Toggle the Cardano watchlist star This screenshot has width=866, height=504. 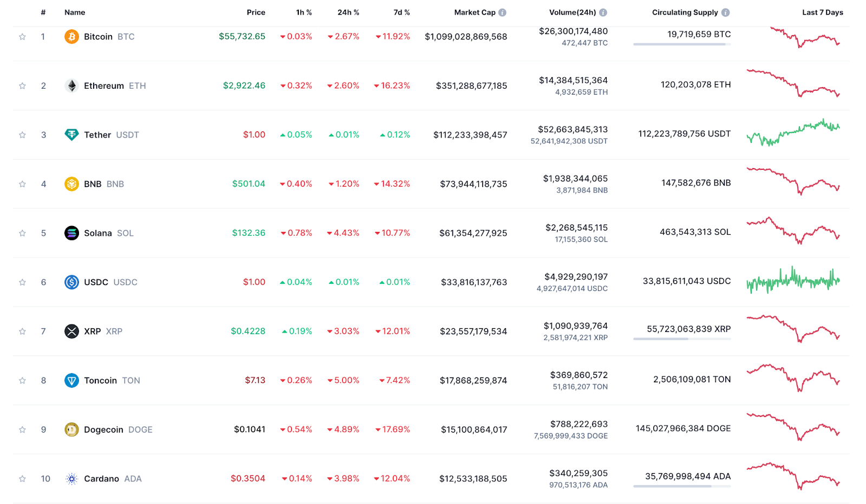click(22, 479)
